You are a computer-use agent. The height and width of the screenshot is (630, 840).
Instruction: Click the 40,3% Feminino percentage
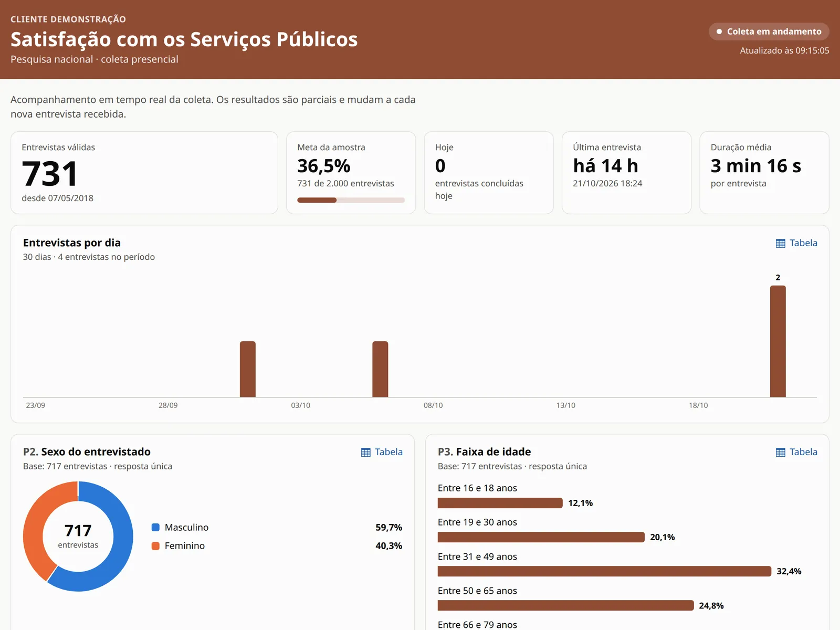(x=388, y=546)
